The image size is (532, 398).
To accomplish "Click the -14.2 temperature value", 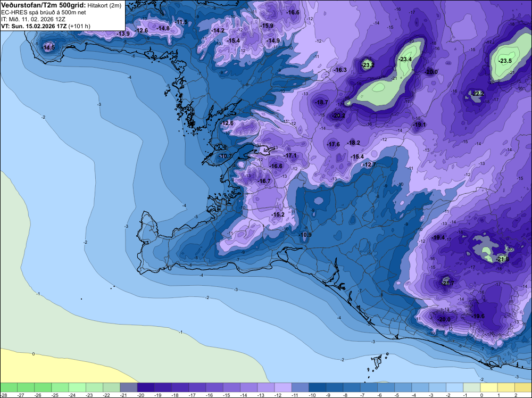I will 218,30.
